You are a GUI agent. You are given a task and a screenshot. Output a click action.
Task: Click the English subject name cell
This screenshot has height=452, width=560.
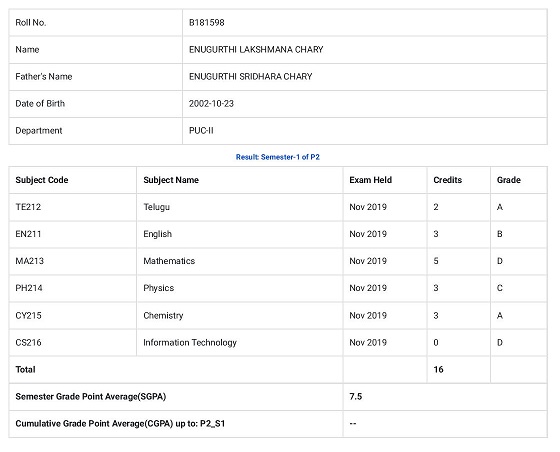tap(240, 234)
